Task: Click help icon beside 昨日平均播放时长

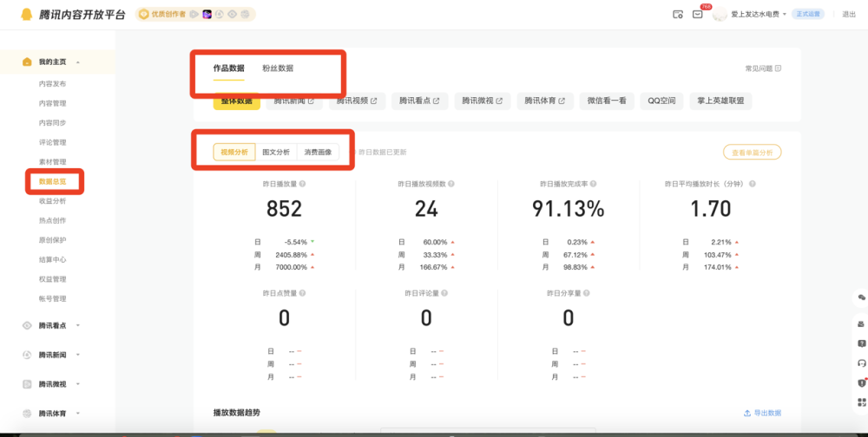Action: pyautogui.click(x=752, y=184)
